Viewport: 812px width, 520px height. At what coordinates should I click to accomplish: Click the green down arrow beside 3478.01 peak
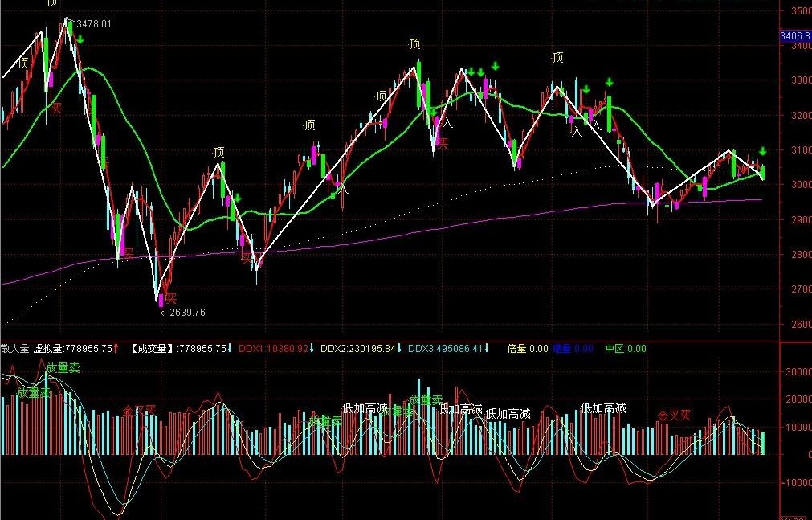(x=80, y=39)
